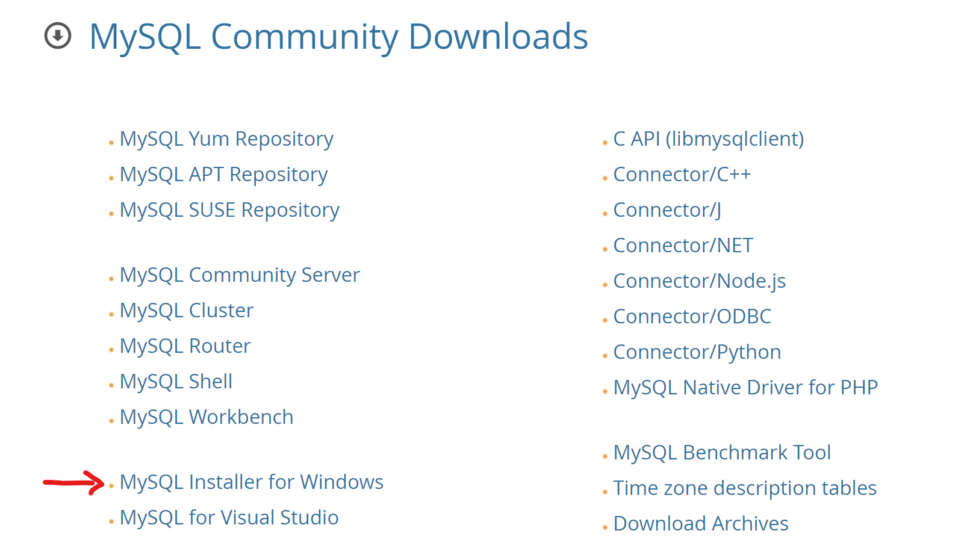
Task: Open Connector/Python downloads
Action: (x=697, y=352)
